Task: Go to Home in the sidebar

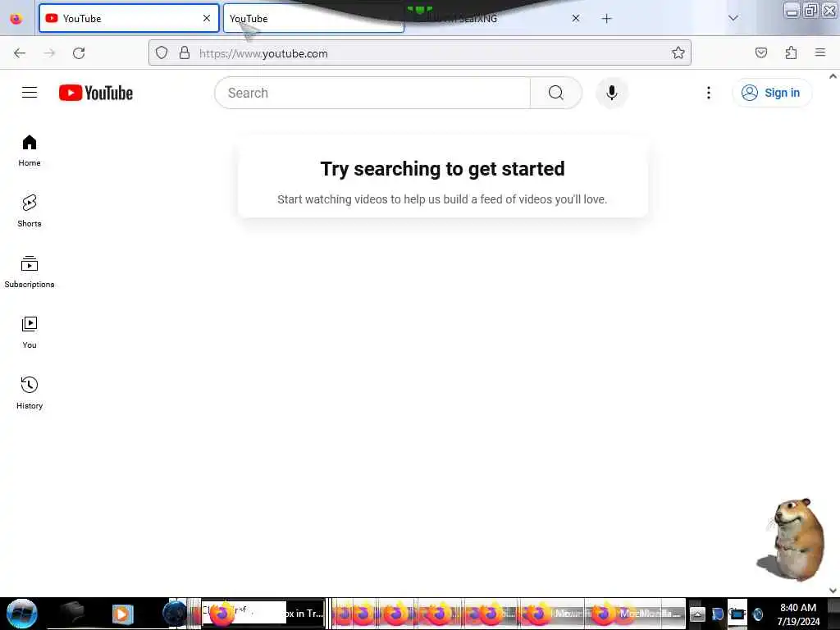Action: (30, 151)
